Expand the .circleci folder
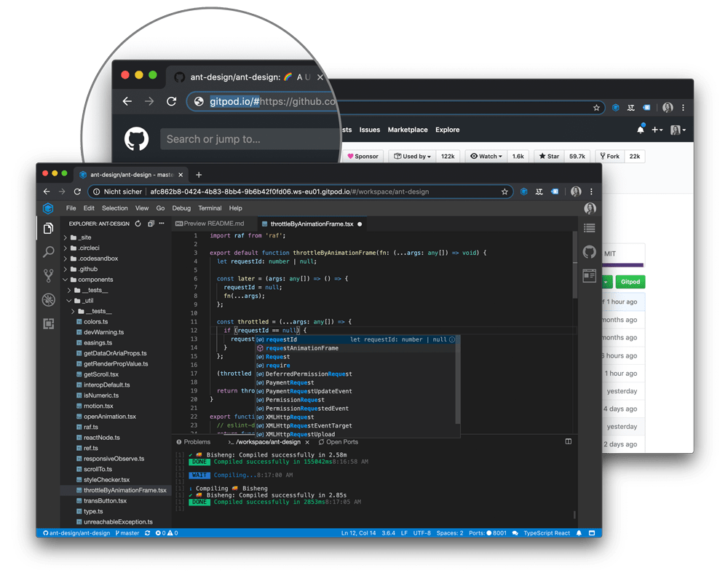Image resolution: width=728 pixels, height=579 pixels. (x=65, y=248)
